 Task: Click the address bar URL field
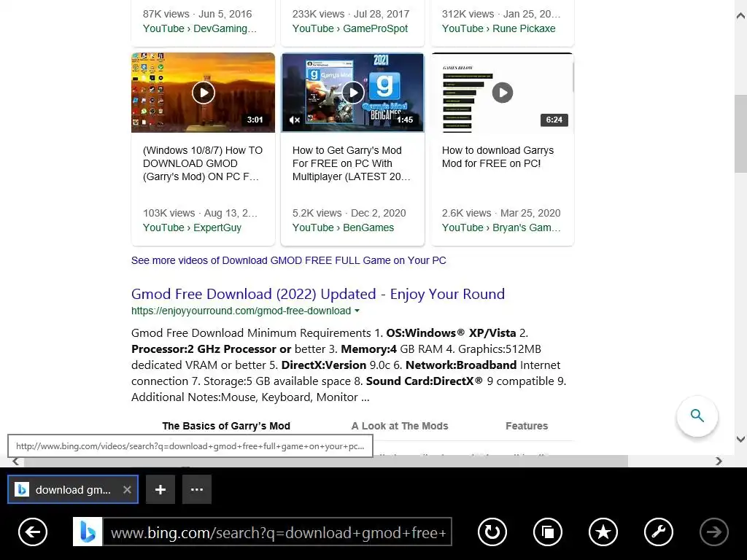pos(277,532)
